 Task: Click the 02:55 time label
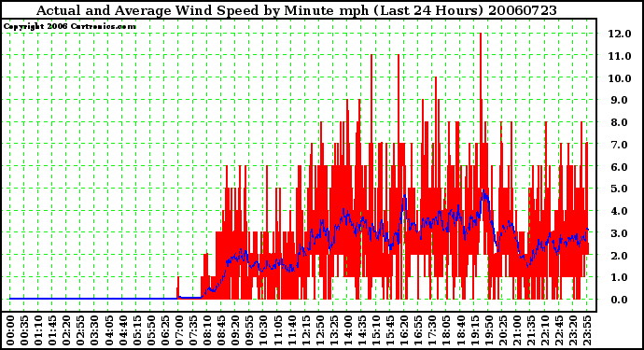[x=80, y=330]
